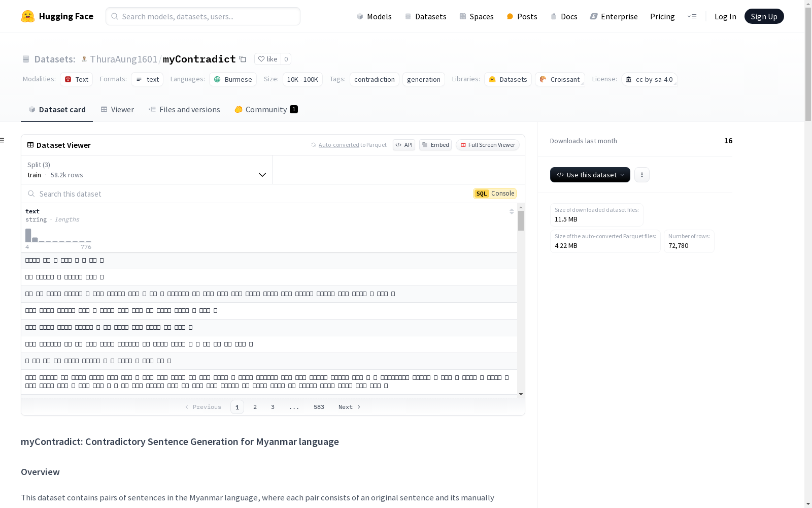Like the myContradict dataset
The image size is (812, 508).
point(267,59)
